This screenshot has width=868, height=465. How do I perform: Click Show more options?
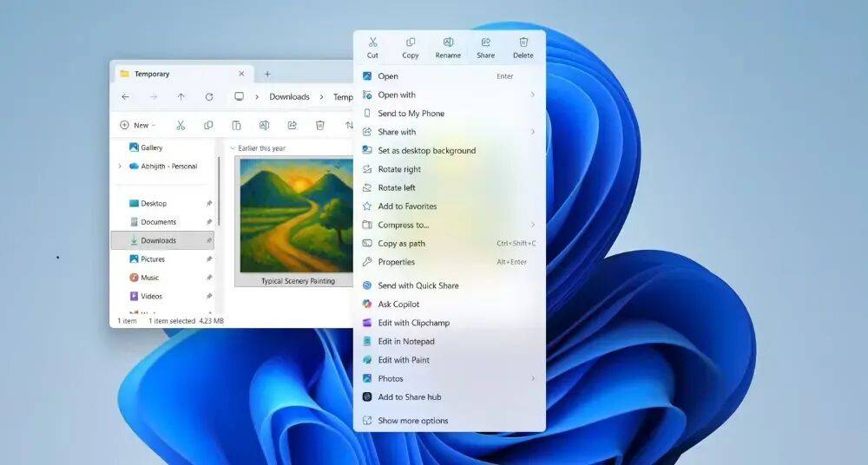tap(413, 421)
